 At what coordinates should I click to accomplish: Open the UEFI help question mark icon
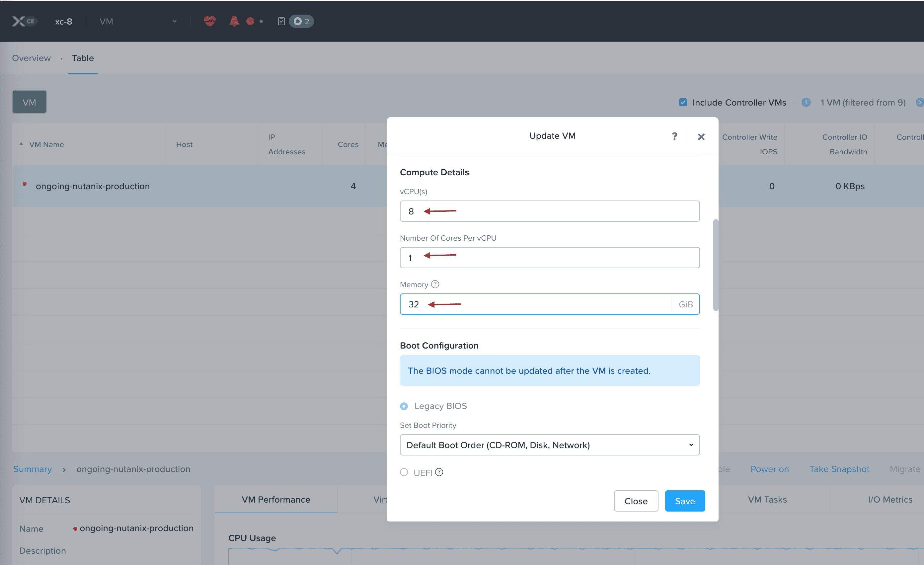[x=439, y=472]
